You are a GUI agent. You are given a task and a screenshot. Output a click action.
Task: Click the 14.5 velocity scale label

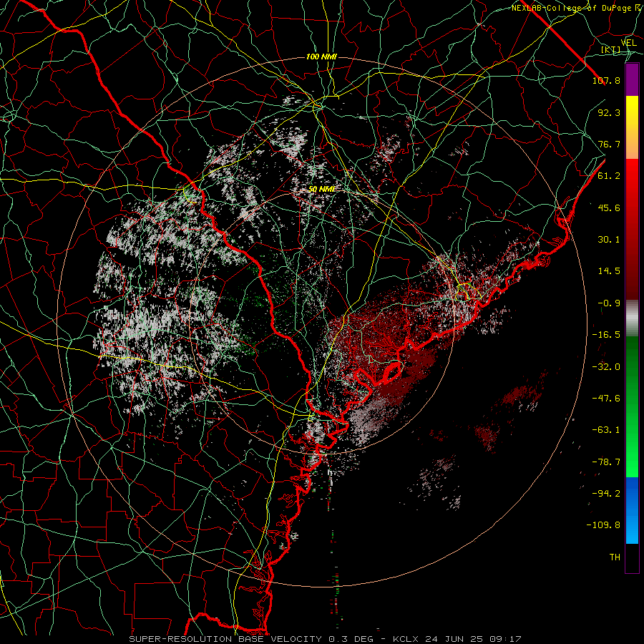pos(609,271)
